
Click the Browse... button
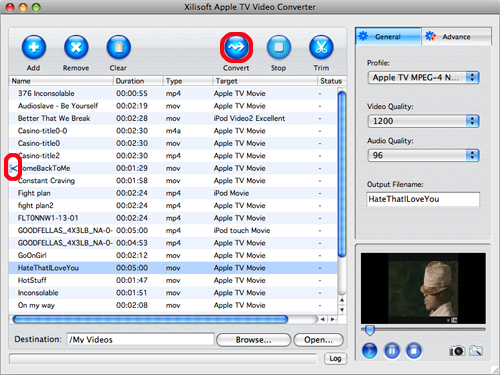[x=253, y=340]
